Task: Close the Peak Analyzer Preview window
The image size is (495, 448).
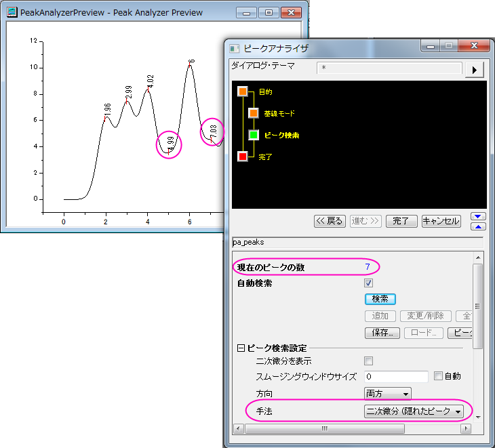Action: pos(291,13)
